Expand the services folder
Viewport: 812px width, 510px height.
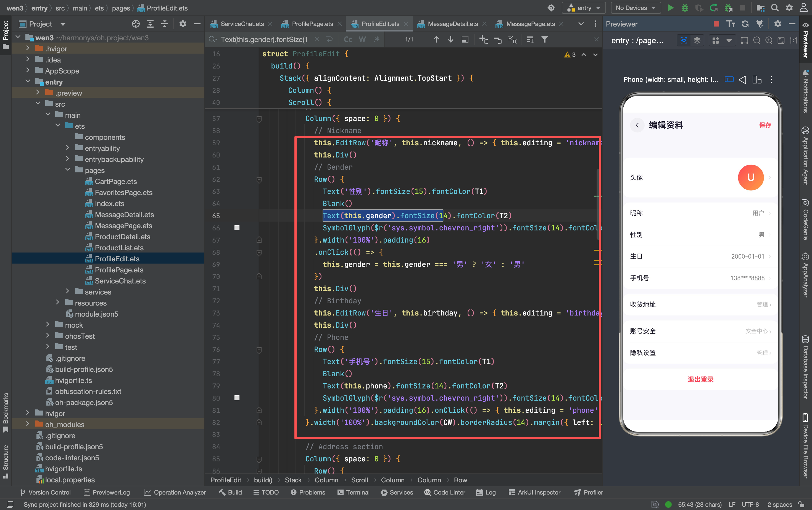pos(67,291)
